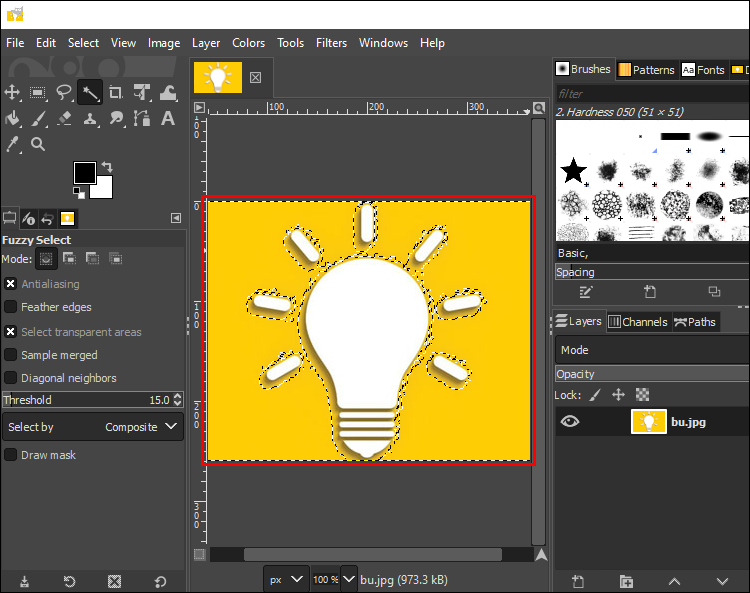Open the px unit dropdown

(286, 580)
